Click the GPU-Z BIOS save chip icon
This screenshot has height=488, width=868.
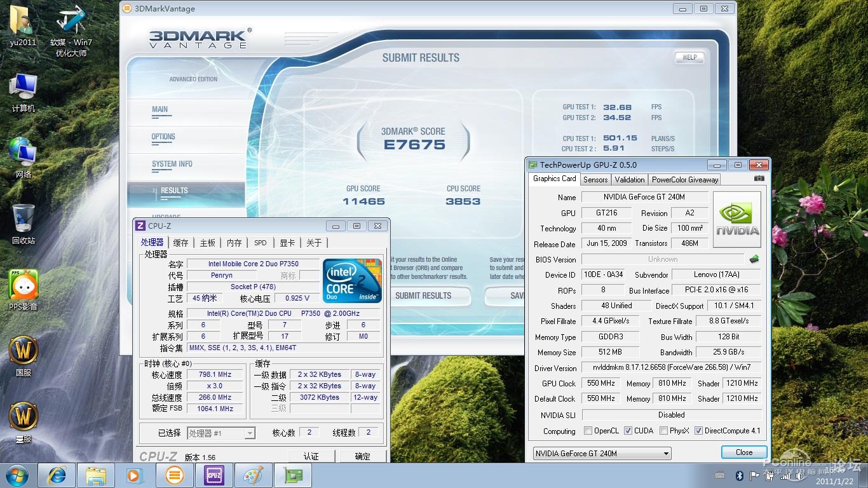coord(754,259)
